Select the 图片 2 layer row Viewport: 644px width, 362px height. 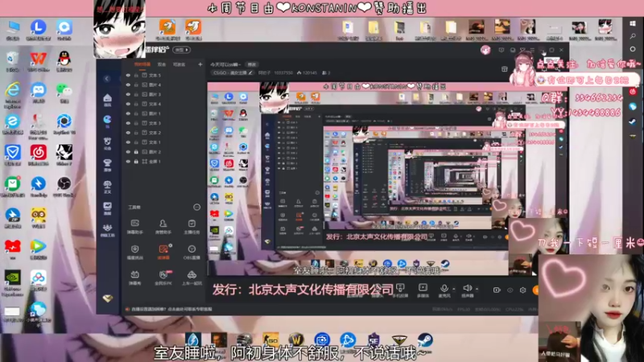(163, 152)
